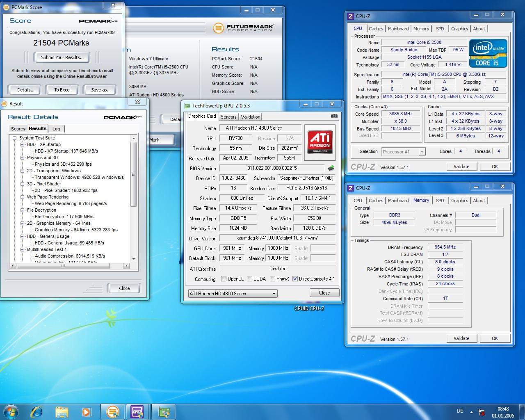525x420 pixels.
Task: Click the DE language indicator
Action: tap(460, 411)
